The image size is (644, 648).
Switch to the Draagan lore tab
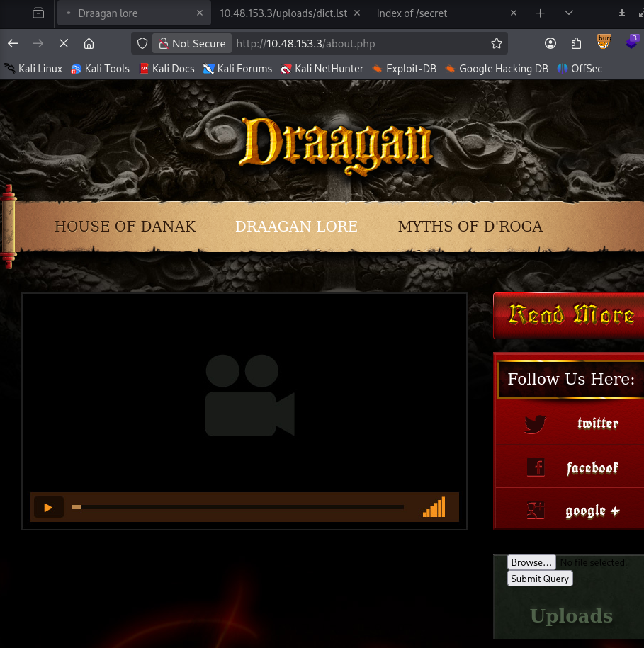point(134,13)
